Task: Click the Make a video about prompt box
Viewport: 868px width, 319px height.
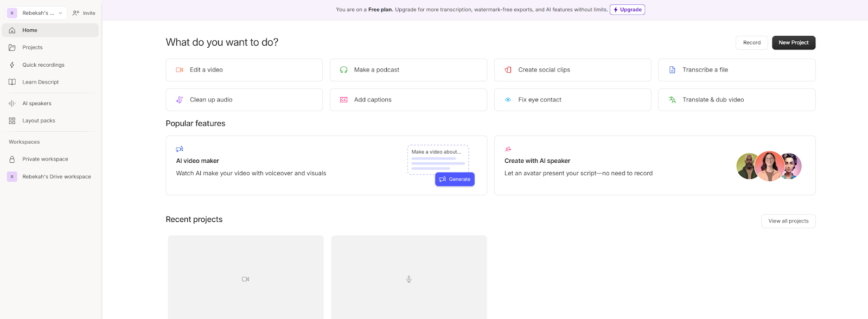Action: coord(438,159)
